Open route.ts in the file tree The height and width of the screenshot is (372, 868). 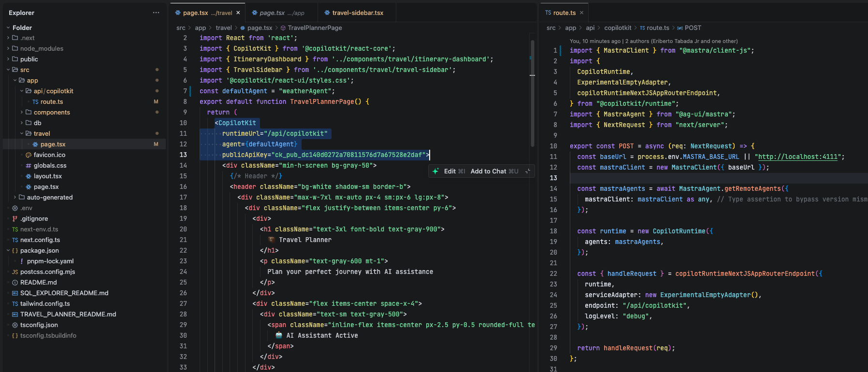tap(51, 102)
